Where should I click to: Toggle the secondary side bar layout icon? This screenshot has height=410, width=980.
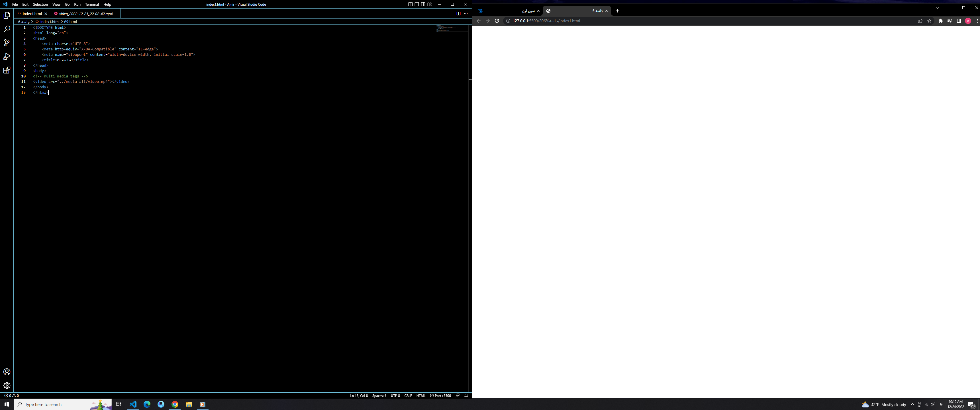click(x=423, y=4)
